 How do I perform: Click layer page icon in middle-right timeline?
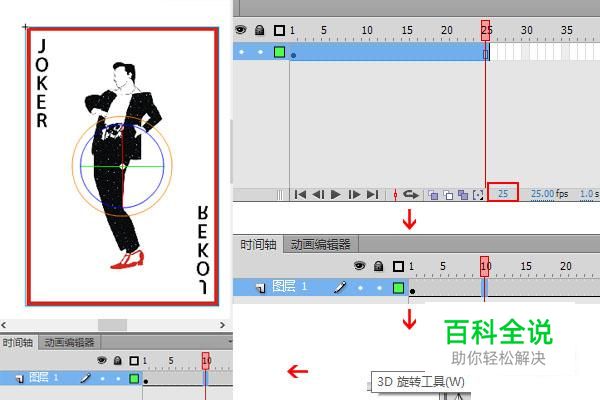(261, 287)
